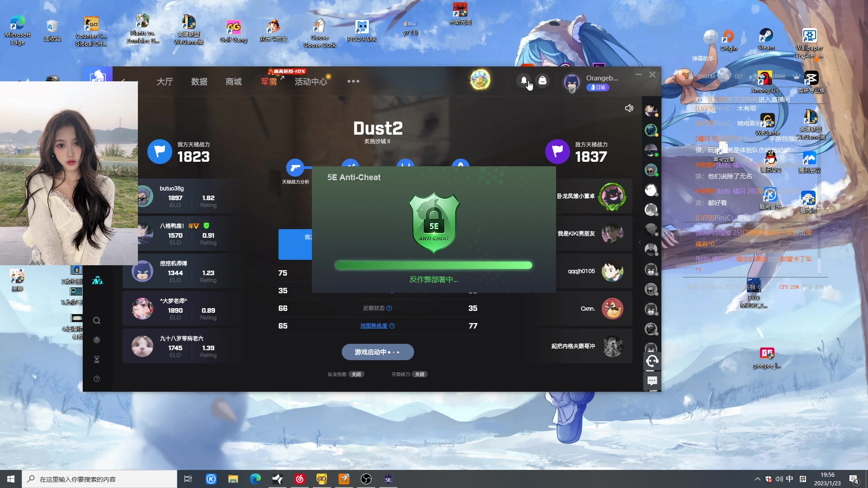Open the backpack inventory icon

click(542, 80)
